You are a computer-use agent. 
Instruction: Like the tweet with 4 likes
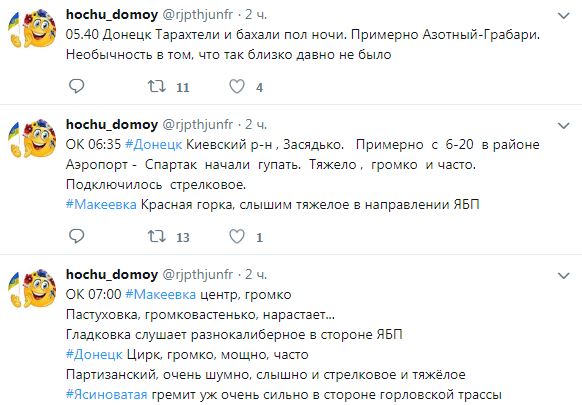(236, 86)
